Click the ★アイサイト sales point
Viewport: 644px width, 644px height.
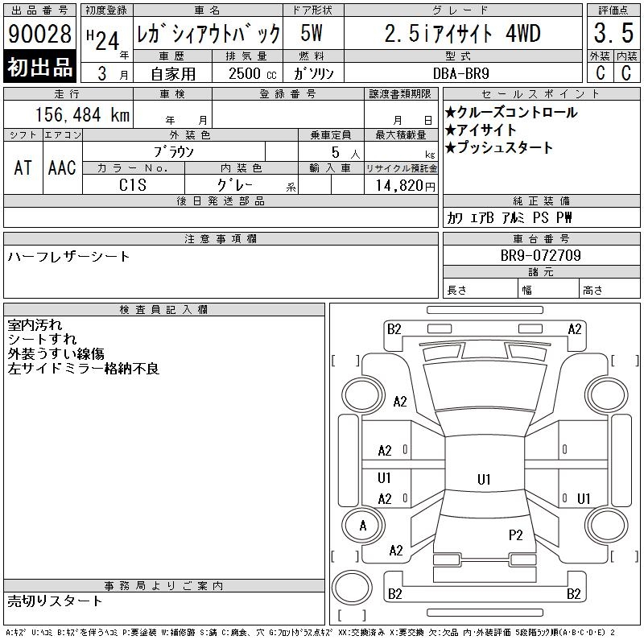[x=481, y=130]
